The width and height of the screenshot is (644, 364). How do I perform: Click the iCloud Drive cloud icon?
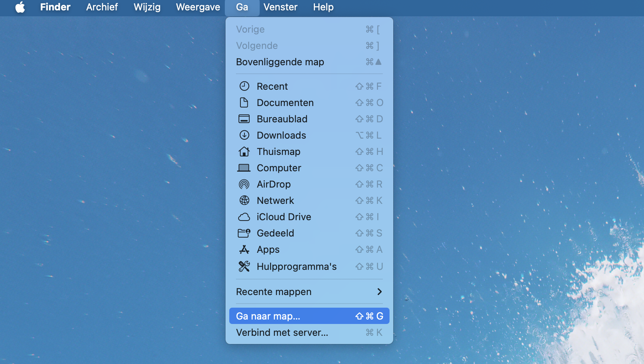click(x=244, y=217)
